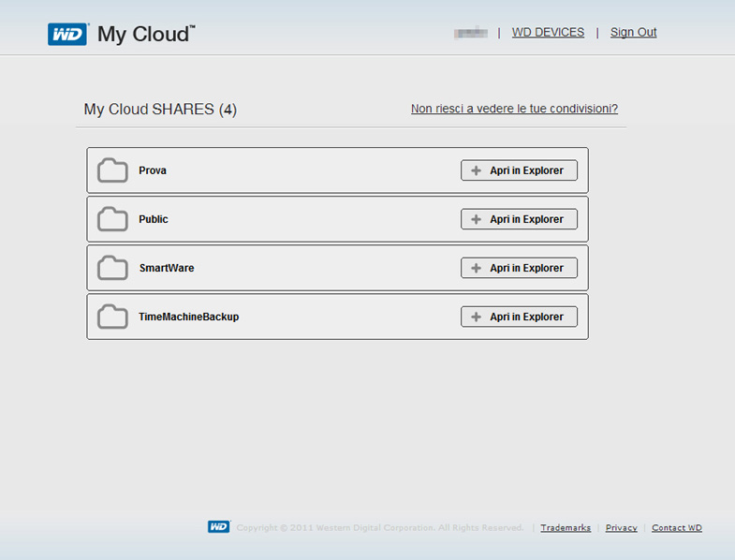Select the SmartWare share name
The height and width of the screenshot is (560, 735).
tap(167, 268)
